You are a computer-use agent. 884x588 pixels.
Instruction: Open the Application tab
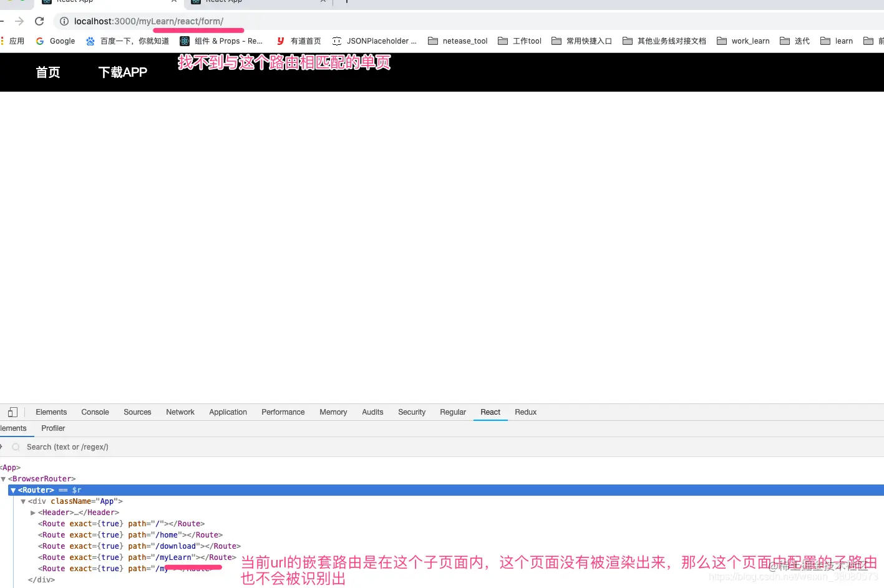[228, 412]
